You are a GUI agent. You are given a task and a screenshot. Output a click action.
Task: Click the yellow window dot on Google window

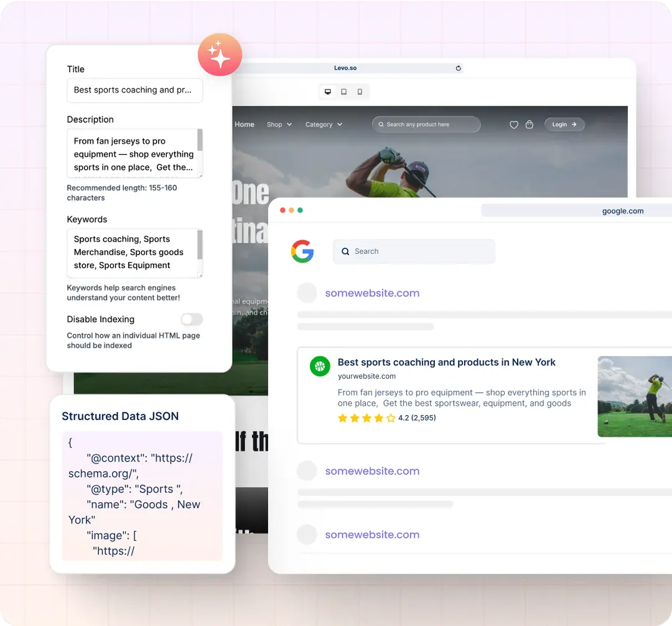point(291,210)
